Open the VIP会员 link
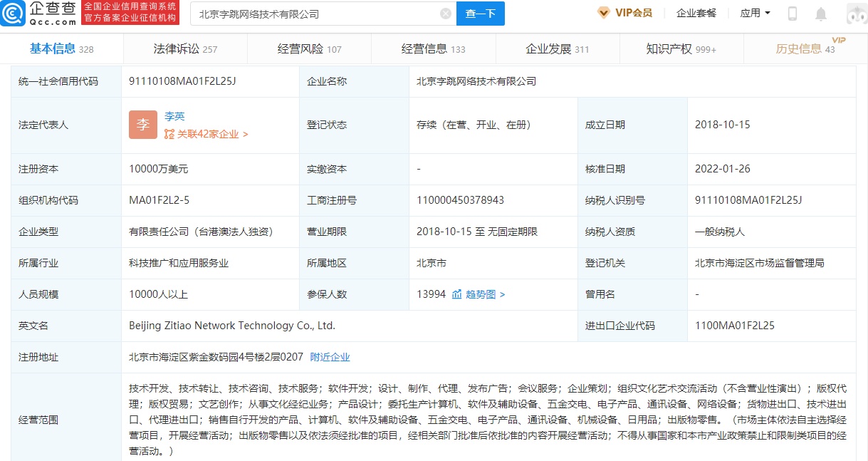 coord(633,13)
